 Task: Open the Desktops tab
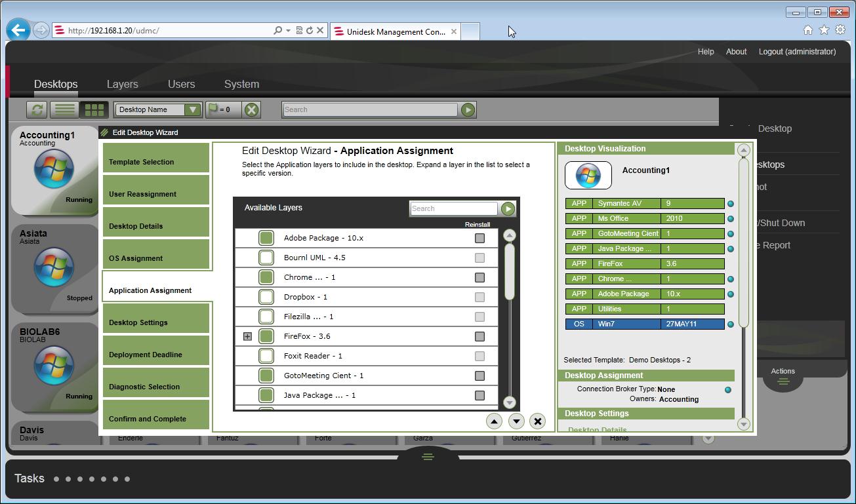tap(56, 84)
